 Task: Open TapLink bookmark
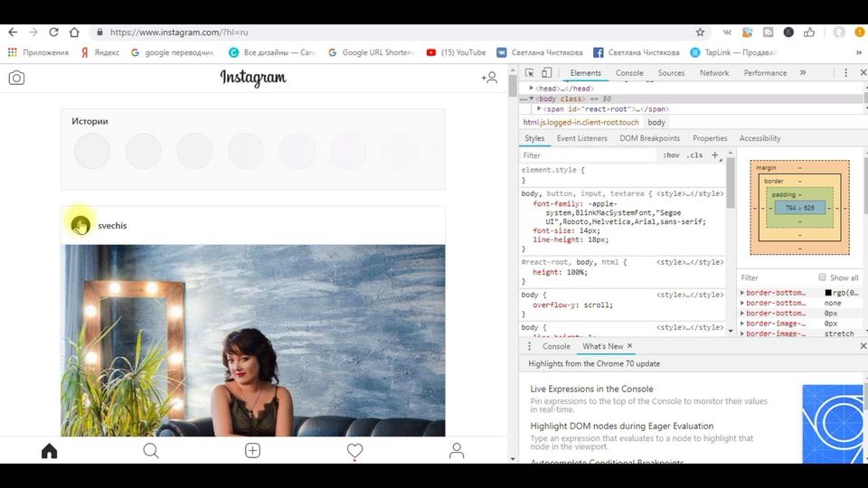click(733, 52)
